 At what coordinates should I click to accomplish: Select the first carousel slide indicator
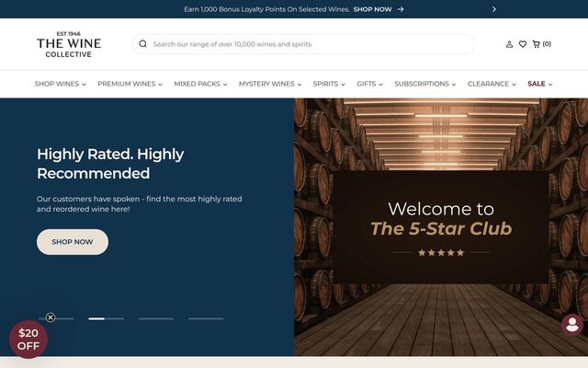point(56,319)
